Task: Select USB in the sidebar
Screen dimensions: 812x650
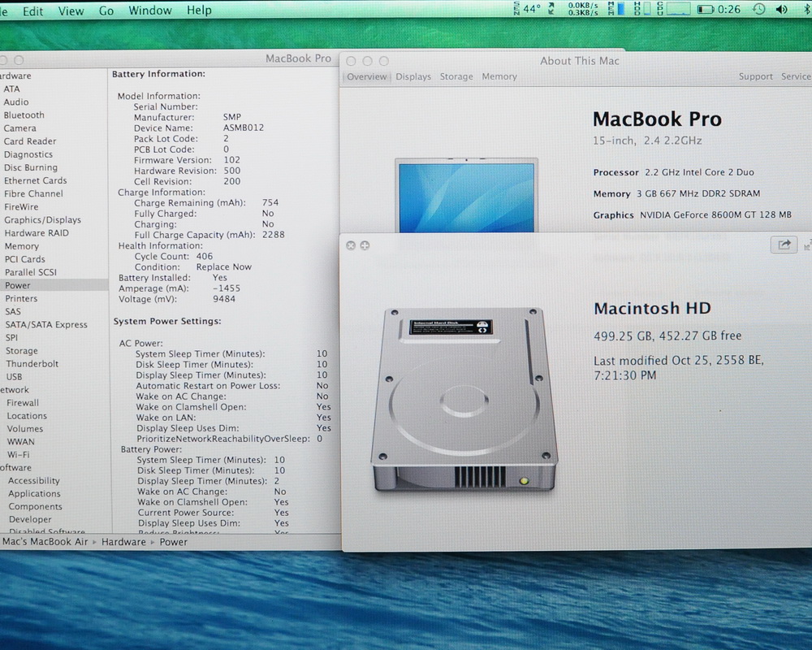Action: point(14,377)
